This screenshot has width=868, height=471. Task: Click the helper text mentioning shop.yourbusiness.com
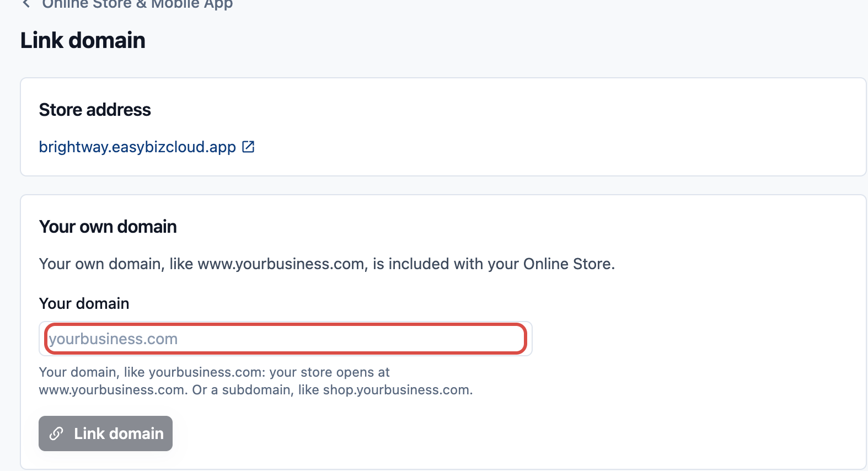(256, 381)
